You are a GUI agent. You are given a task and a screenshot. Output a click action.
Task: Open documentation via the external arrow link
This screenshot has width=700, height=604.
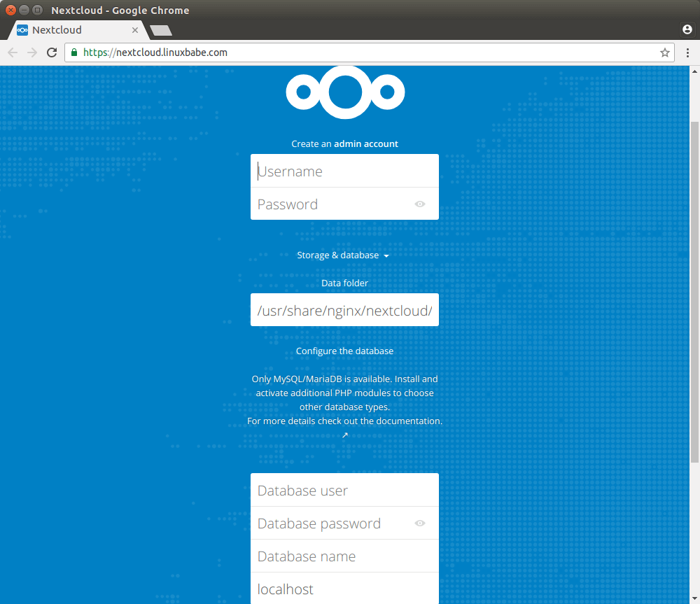coord(344,435)
